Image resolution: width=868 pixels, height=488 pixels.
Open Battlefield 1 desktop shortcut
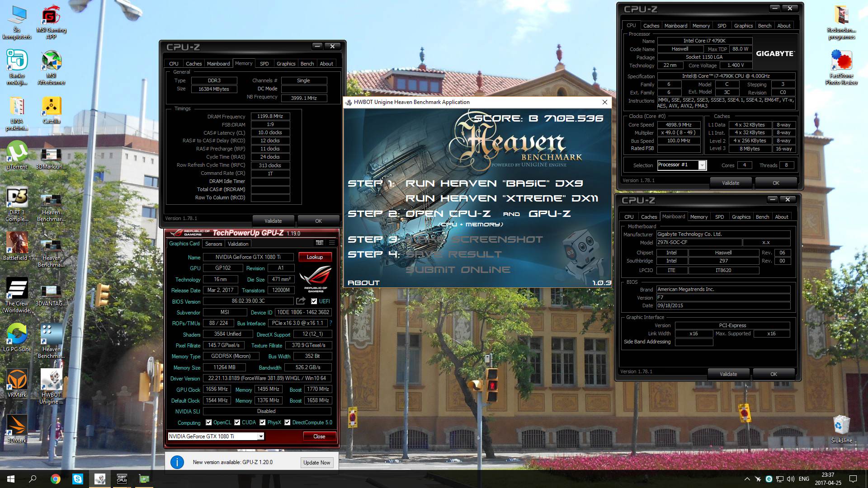pos(17,247)
